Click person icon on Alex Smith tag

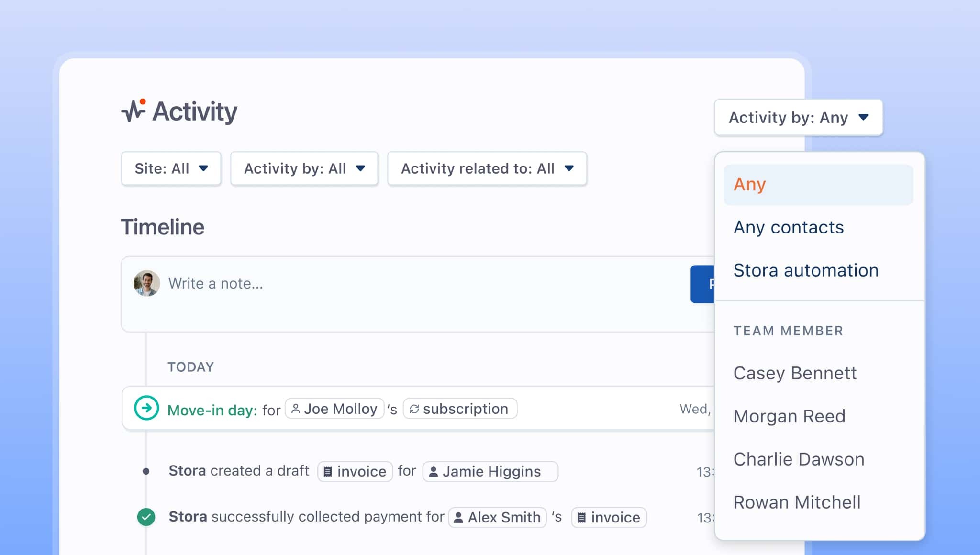click(458, 517)
